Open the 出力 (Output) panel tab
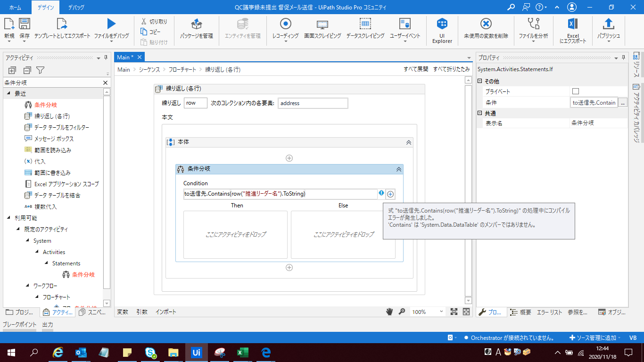 tap(48, 325)
